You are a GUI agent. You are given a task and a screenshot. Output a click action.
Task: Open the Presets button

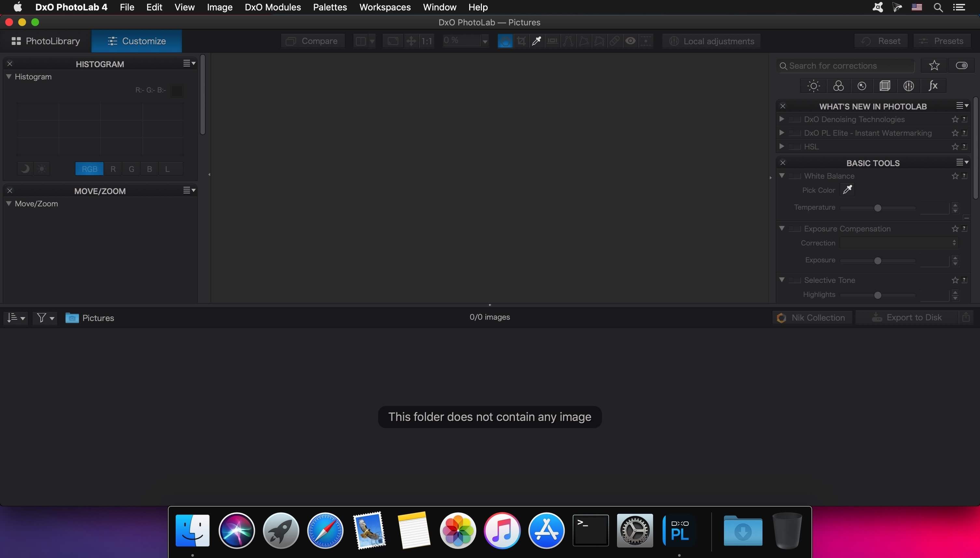[942, 41]
